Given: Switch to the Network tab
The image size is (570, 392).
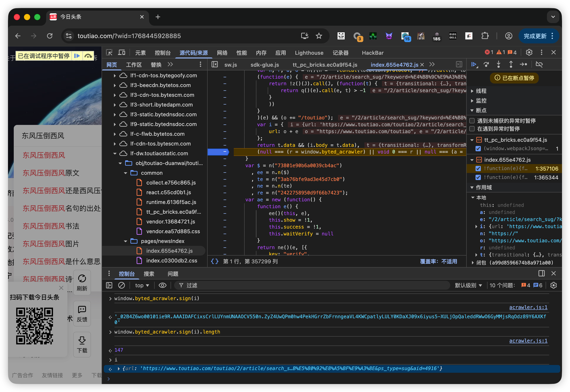Looking at the screenshot, I should click(222, 53).
